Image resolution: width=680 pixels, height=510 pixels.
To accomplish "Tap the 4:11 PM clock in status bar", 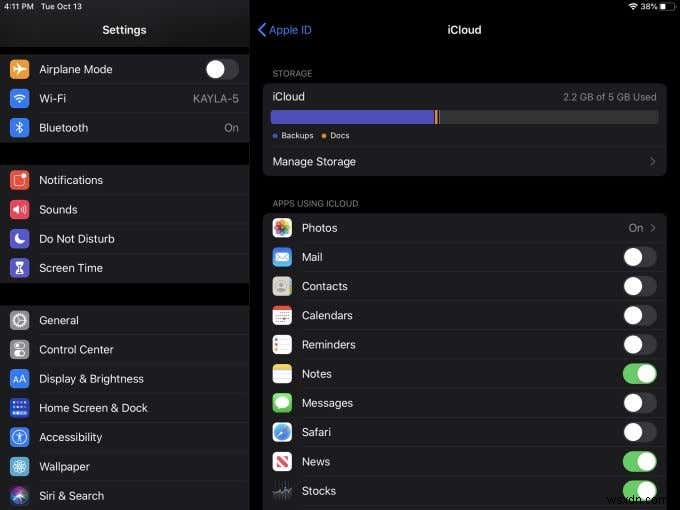I will [19, 7].
